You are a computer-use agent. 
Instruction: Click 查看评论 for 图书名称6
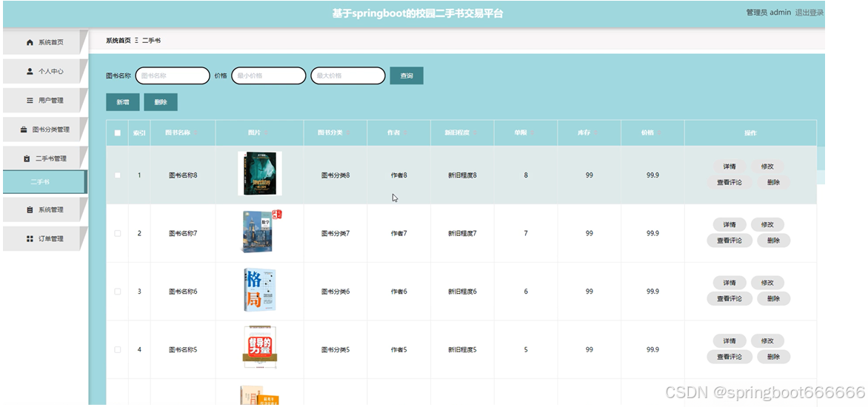click(730, 299)
